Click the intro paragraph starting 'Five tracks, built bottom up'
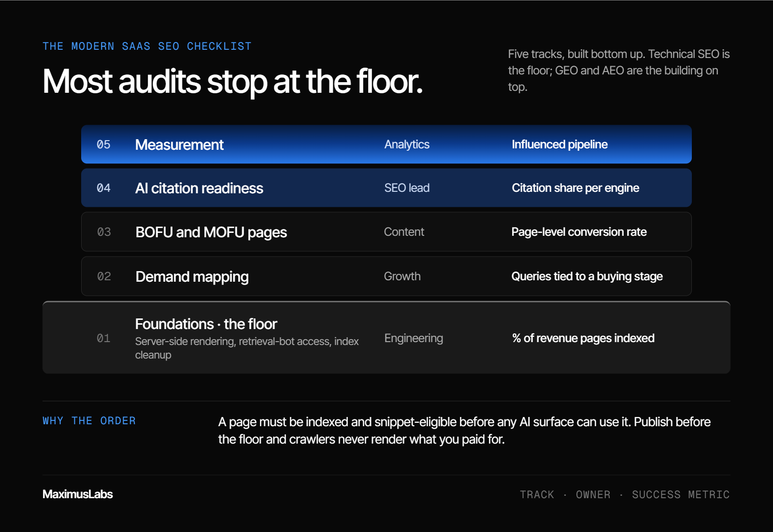 (619, 71)
